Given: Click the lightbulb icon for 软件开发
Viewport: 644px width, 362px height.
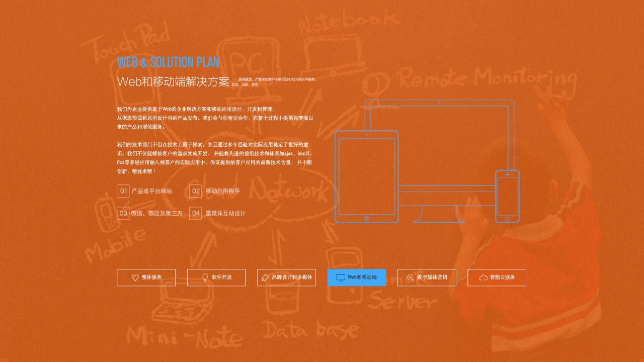Looking at the screenshot, I should pyautogui.click(x=205, y=278).
